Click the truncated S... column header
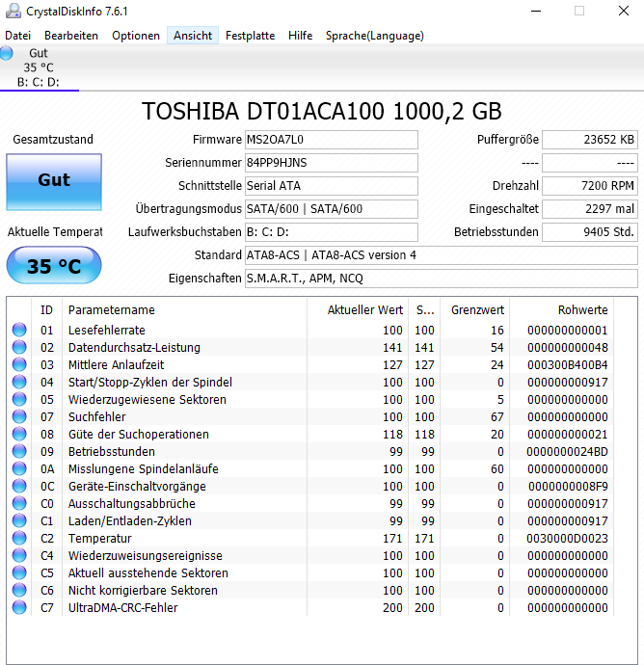This screenshot has height=665, width=644. (x=424, y=310)
